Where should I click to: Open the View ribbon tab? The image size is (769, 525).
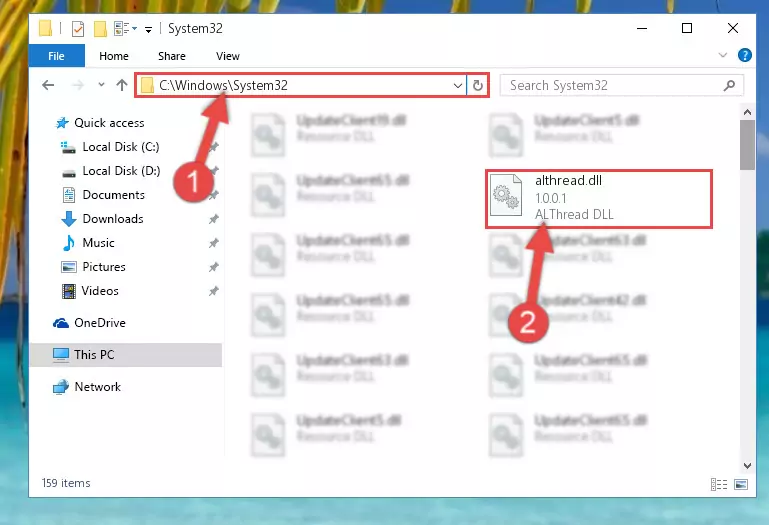[228, 56]
